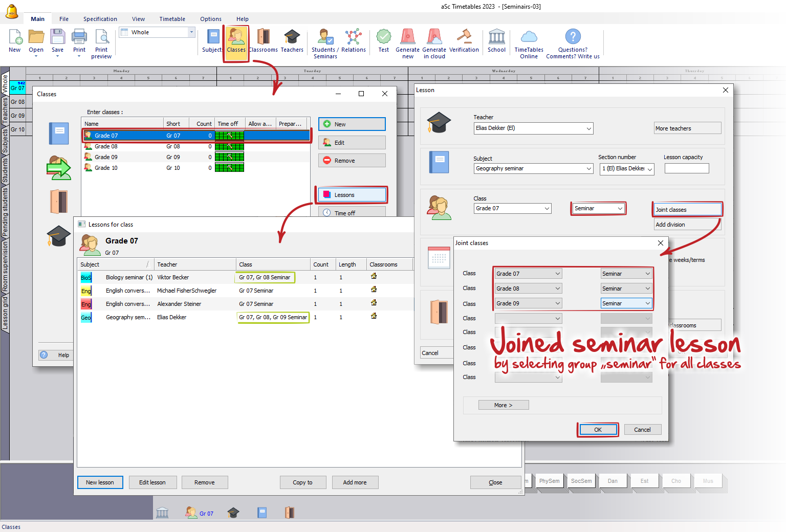Screen dimensions: 786x532
Task: Run the timetable Test icon
Action: click(x=384, y=41)
